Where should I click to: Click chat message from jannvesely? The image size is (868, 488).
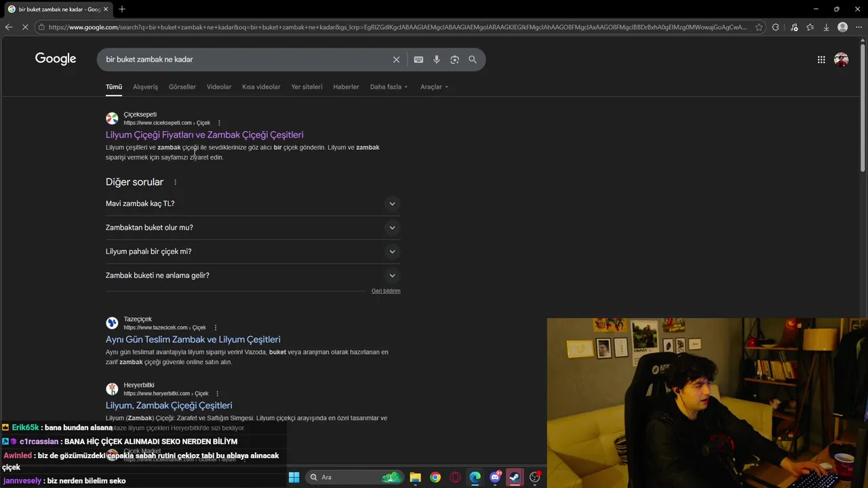[64, 481]
